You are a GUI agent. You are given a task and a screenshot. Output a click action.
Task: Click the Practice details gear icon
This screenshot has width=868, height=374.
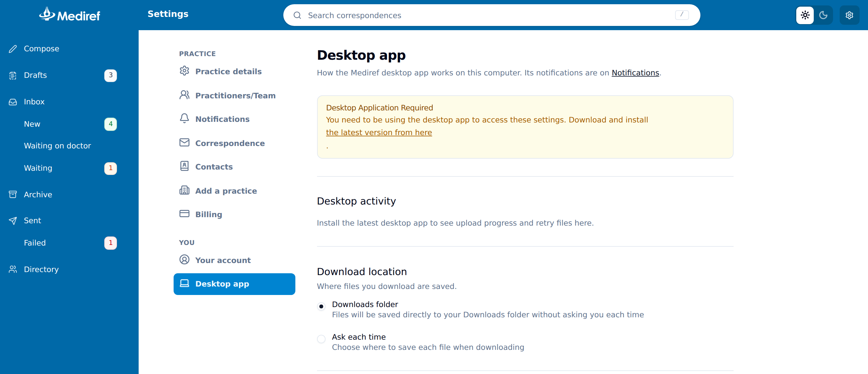184,71
